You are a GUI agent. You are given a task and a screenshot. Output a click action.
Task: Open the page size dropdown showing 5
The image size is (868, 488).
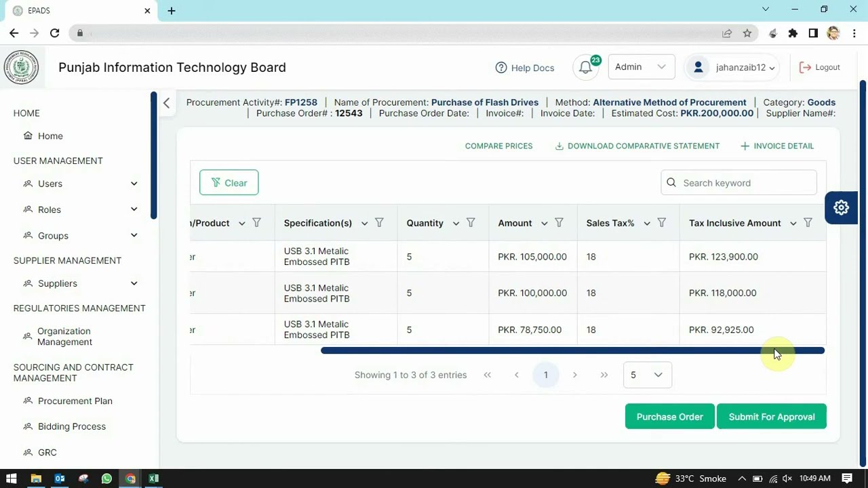click(x=648, y=375)
